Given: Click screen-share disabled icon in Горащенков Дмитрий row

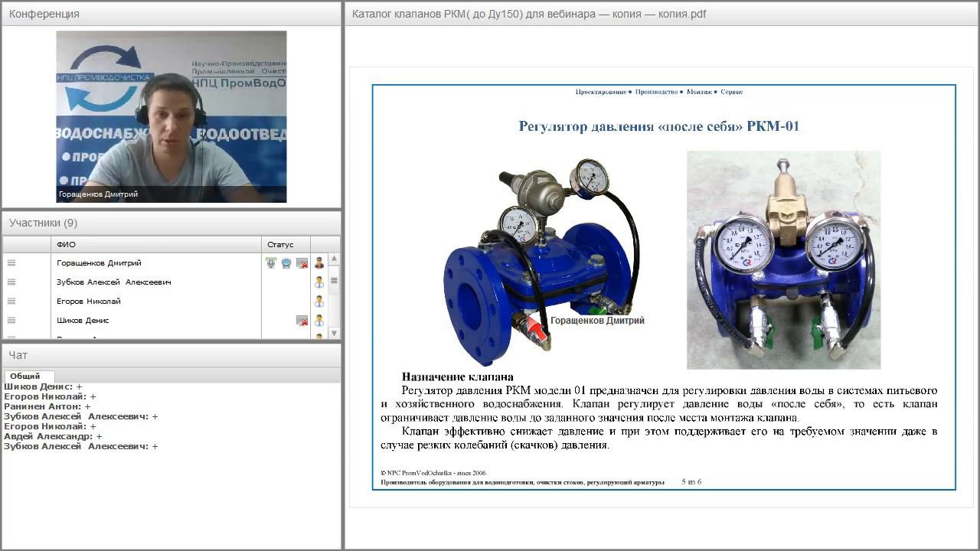Looking at the screenshot, I should click(302, 263).
